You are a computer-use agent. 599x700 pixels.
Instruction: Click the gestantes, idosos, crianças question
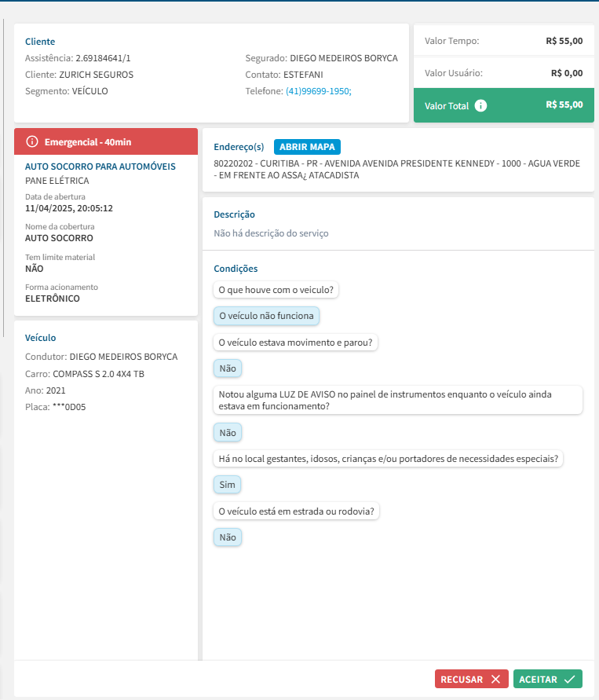pyautogui.click(x=388, y=459)
